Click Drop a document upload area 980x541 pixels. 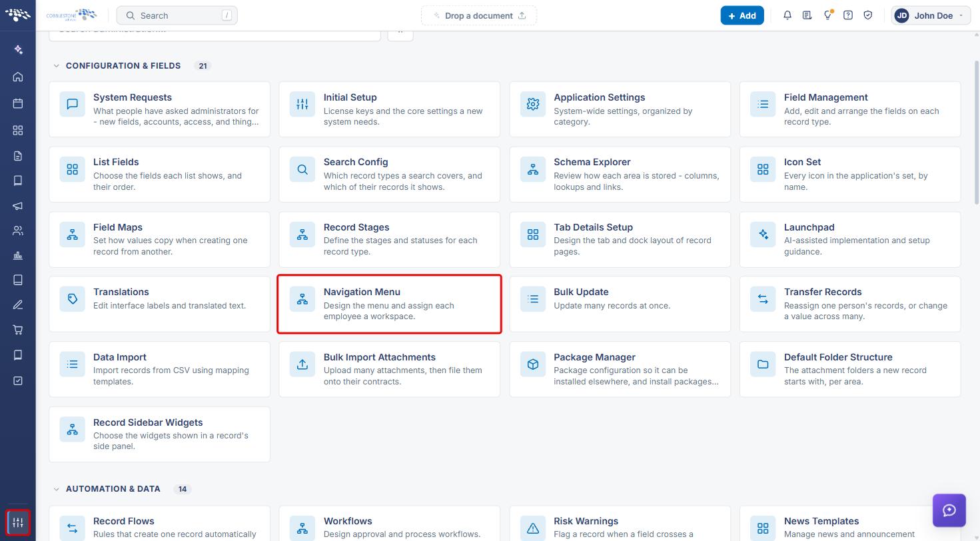(x=479, y=15)
